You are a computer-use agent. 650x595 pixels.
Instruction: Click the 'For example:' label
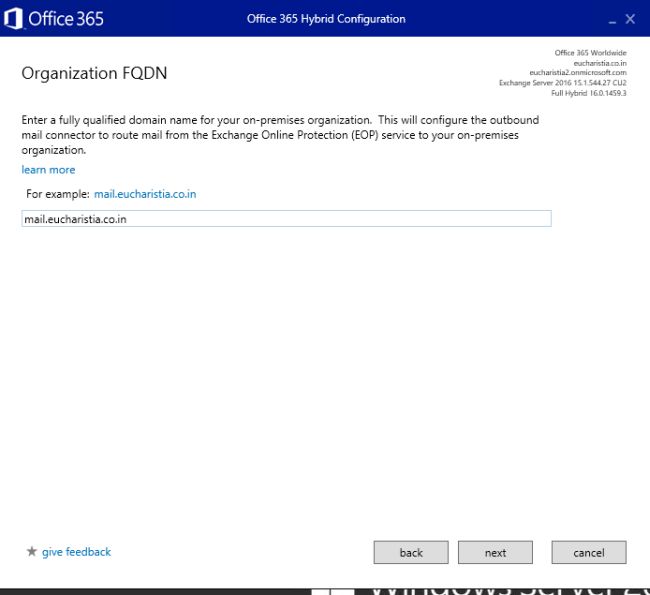pos(58,194)
